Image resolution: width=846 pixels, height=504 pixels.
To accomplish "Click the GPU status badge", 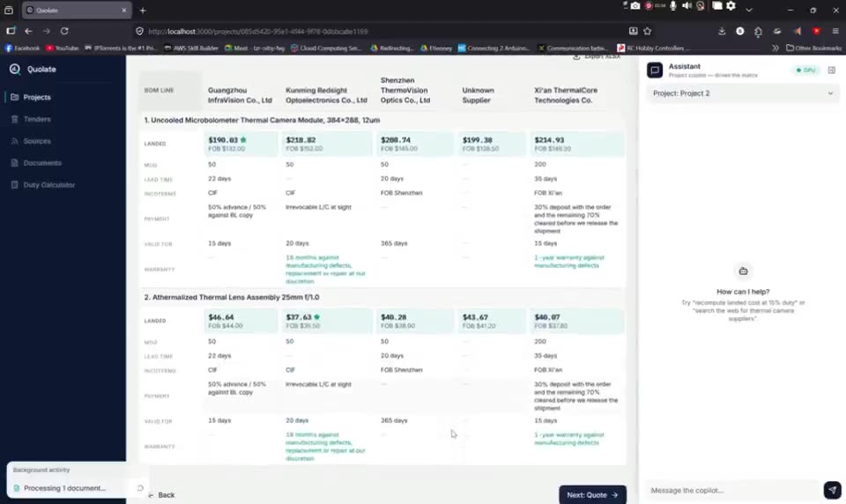I will [805, 70].
